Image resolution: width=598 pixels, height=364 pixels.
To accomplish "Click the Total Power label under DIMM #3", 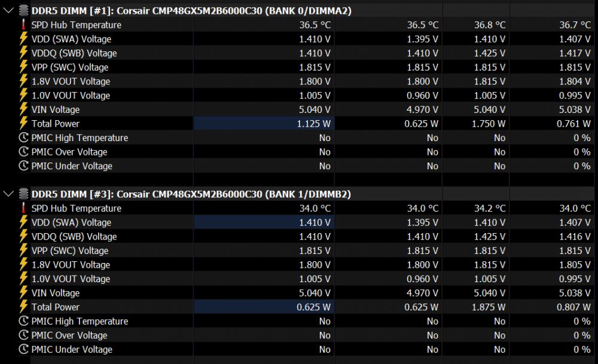I will point(55,307).
